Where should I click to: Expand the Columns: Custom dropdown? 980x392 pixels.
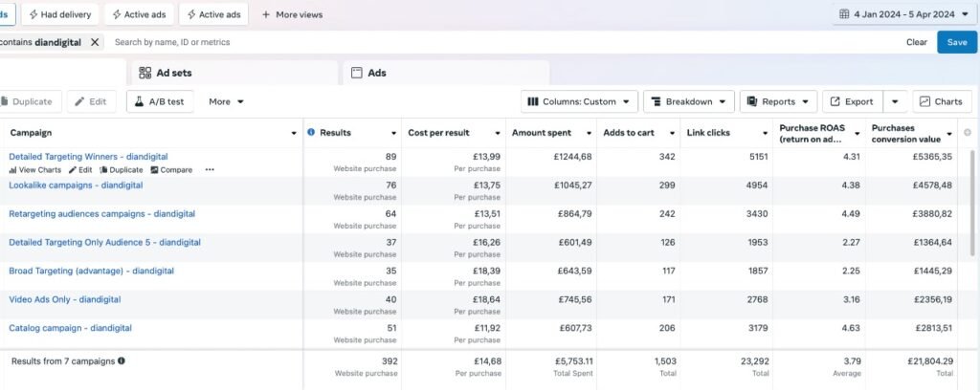tap(579, 101)
